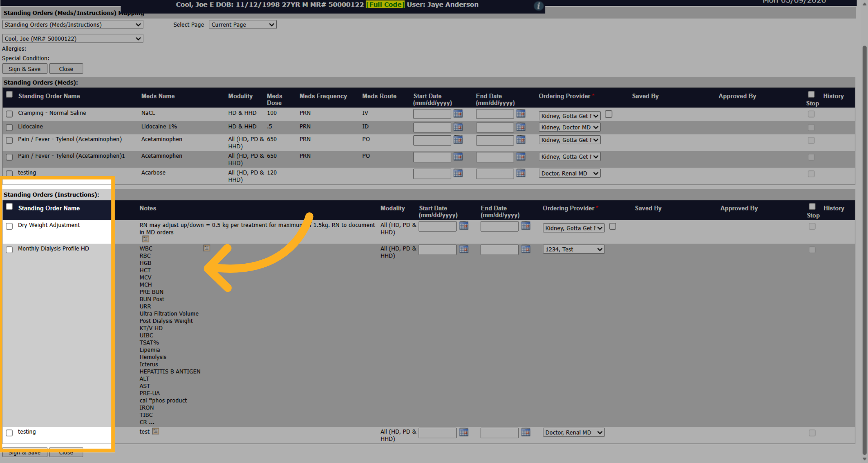This screenshot has width=868, height=463.
Task: Check the Lidocaine standing order
Action: [9, 127]
